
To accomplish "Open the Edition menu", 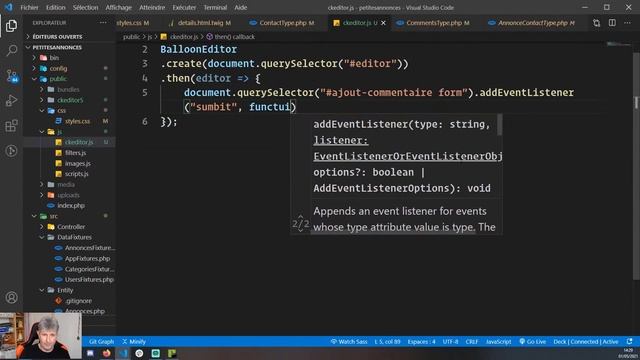I will pos(56,7).
